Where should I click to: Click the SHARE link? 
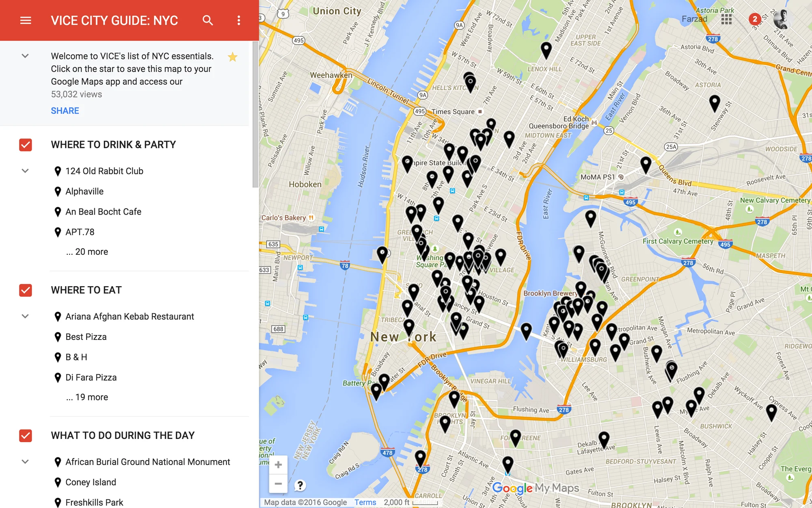[65, 110]
